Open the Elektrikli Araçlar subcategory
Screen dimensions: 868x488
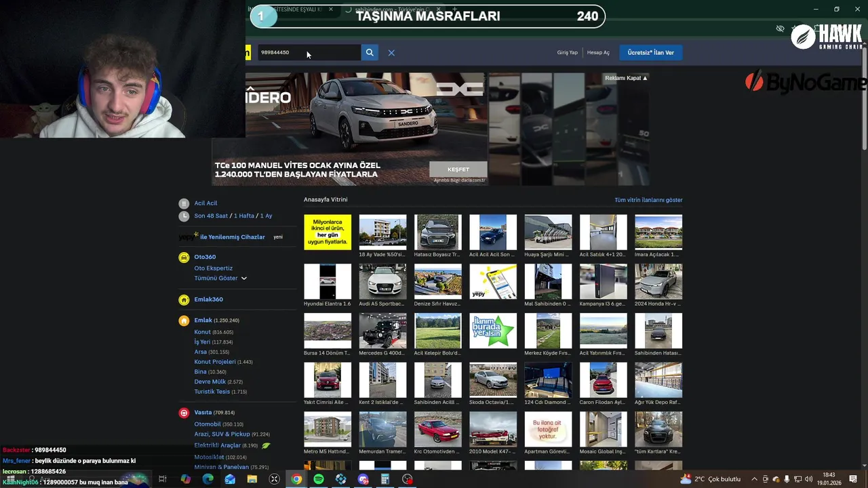217,445
